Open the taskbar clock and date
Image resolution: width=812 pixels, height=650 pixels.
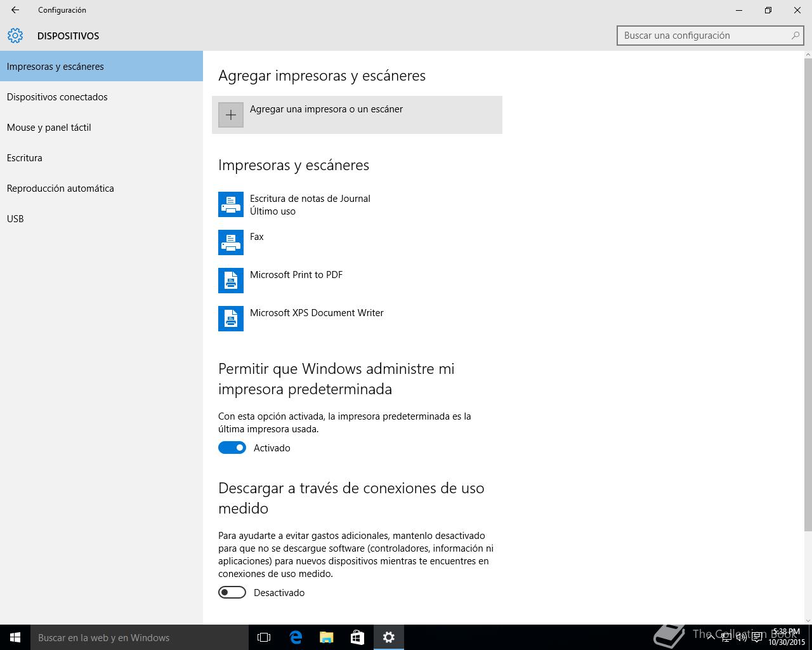[x=787, y=637]
